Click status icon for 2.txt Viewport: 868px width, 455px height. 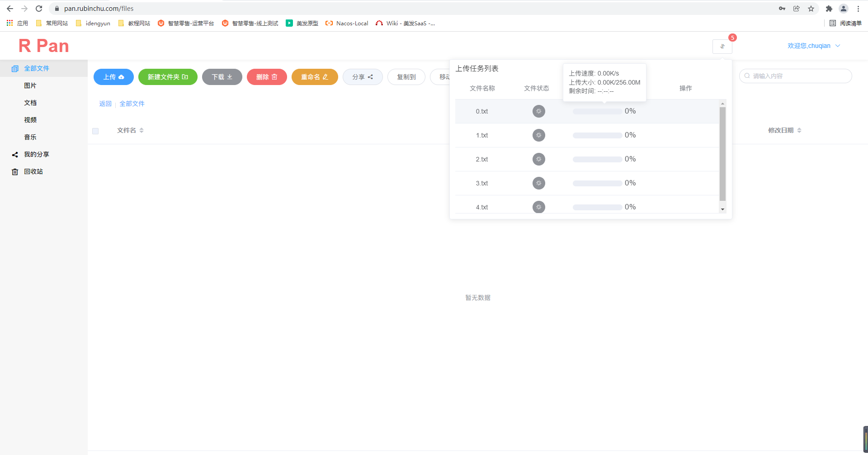click(538, 159)
